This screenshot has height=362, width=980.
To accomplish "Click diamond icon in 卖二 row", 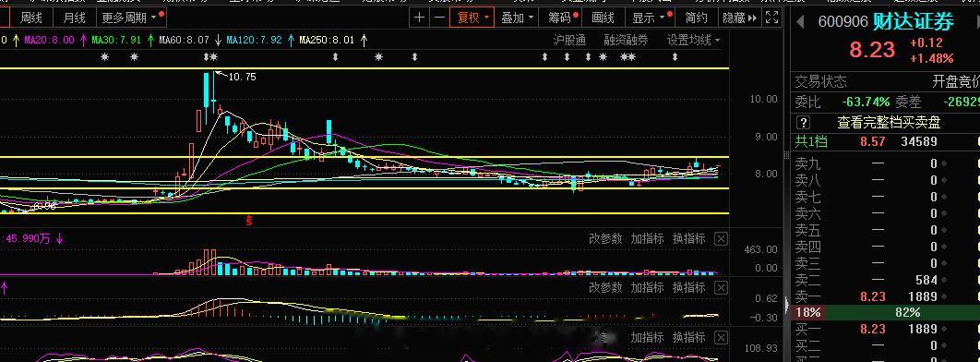I will (944, 280).
